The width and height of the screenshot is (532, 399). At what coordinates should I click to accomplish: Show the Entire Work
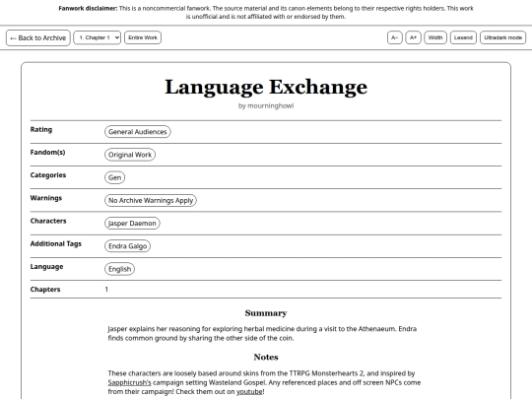coord(143,37)
